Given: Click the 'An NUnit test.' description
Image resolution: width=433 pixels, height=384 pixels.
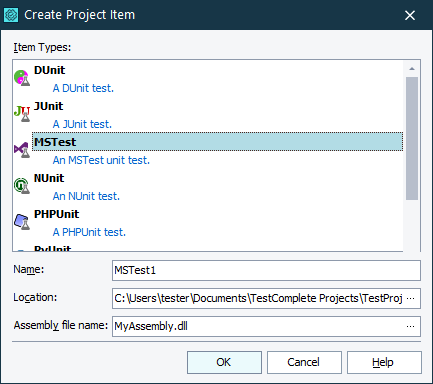Looking at the screenshot, I should [x=86, y=196].
